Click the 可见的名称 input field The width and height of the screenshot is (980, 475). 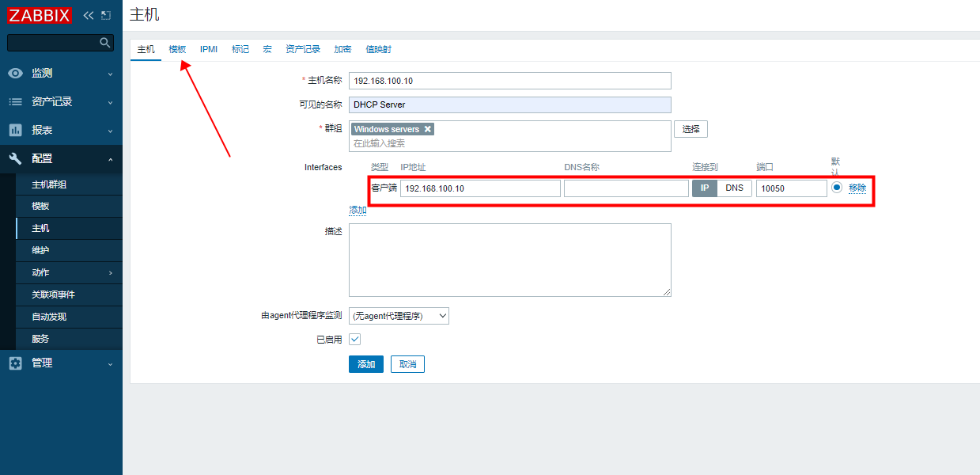point(510,104)
